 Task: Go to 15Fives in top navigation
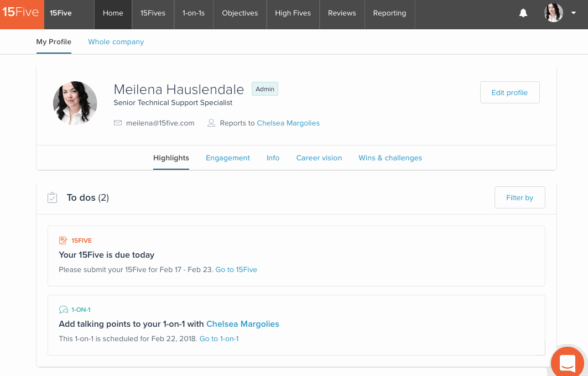tap(153, 13)
